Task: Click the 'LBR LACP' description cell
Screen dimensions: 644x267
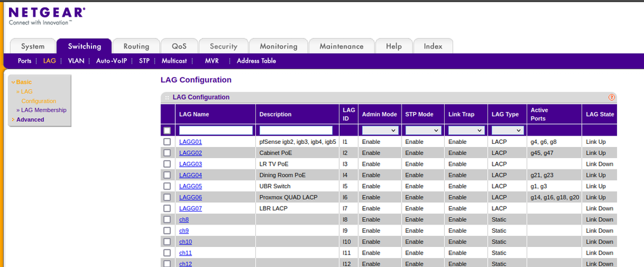Action: [x=273, y=208]
